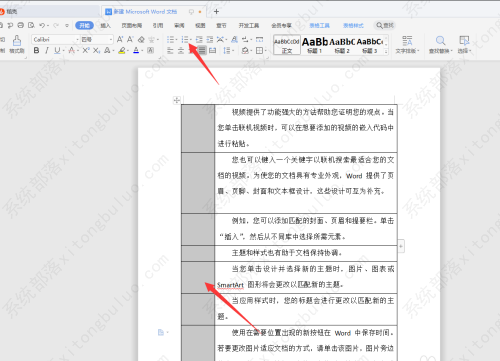The image size is (500, 361).
Task: Click the Bullet List icon
Action: [x=170, y=40]
